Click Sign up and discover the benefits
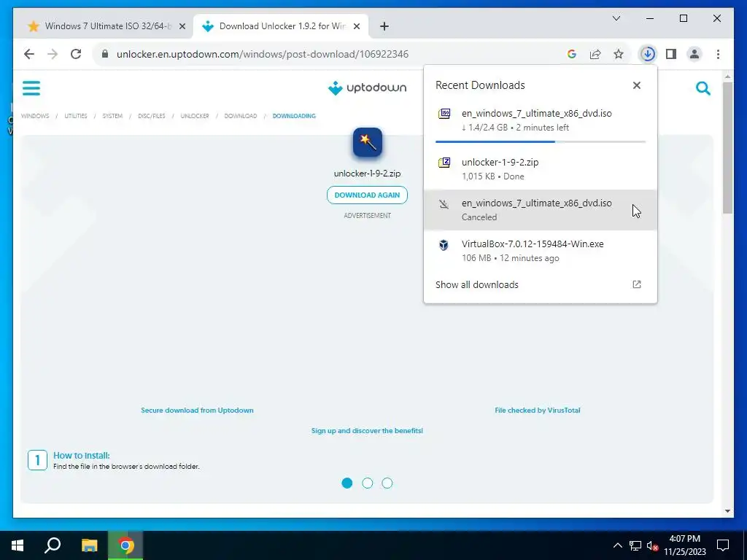 [x=368, y=430]
